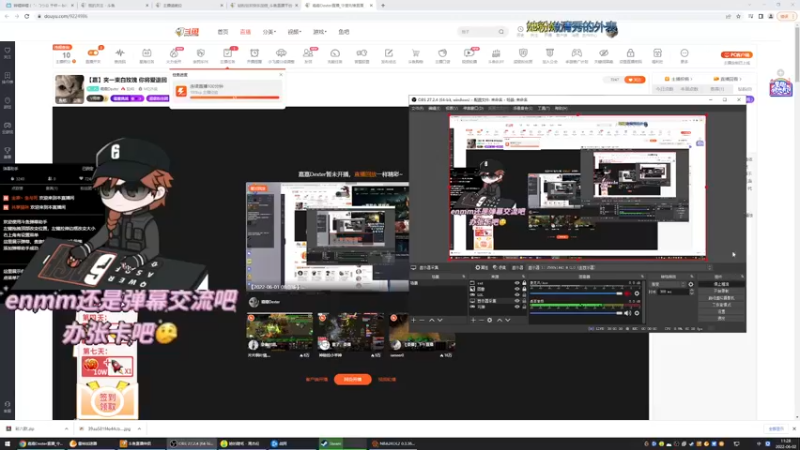Open the 编辑 menu in OBS
Screen dimensions: 800x450
(x=434, y=108)
